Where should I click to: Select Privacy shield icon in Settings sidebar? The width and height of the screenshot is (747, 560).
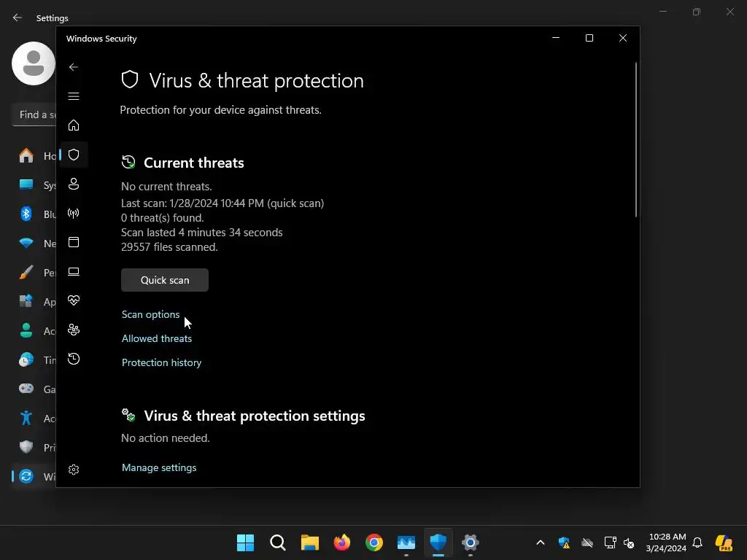(x=26, y=447)
